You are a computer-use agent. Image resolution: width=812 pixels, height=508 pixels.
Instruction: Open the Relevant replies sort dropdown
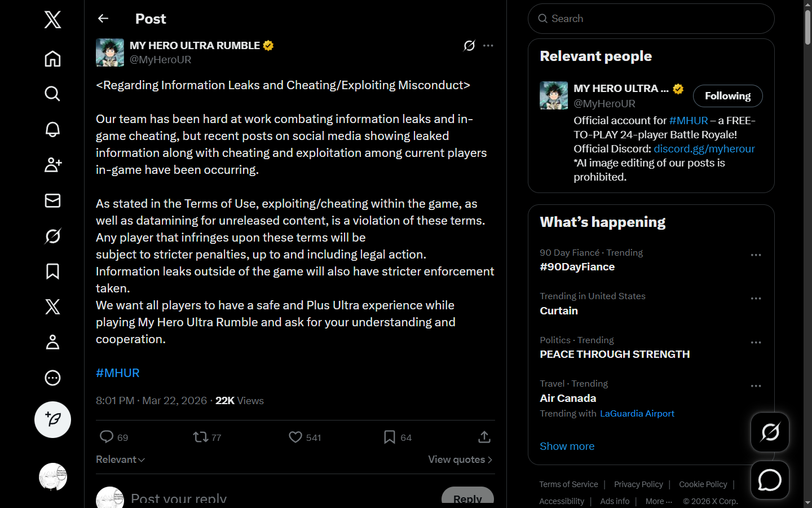pos(120,459)
